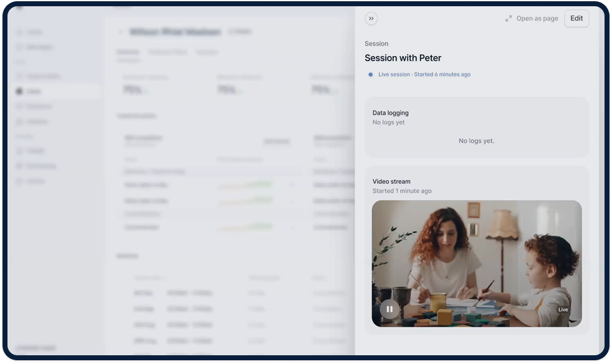Select the Session with Peter title

(403, 58)
